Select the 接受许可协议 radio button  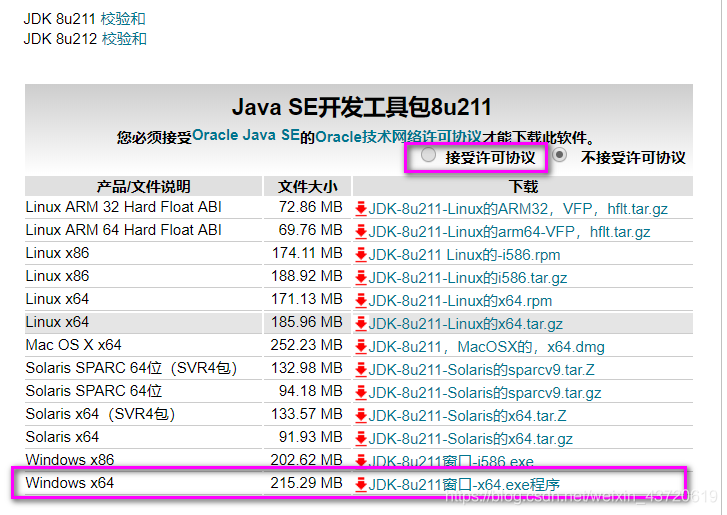pyautogui.click(x=428, y=155)
